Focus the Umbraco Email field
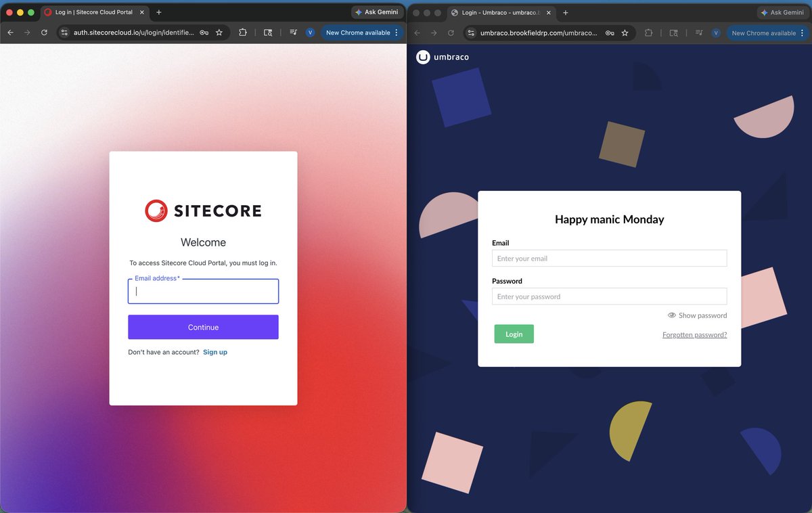 tap(609, 258)
